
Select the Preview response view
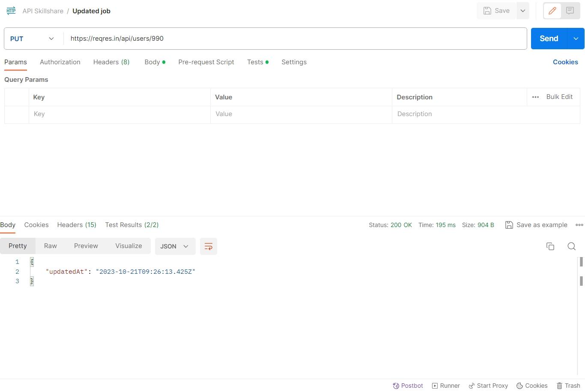coord(86,246)
